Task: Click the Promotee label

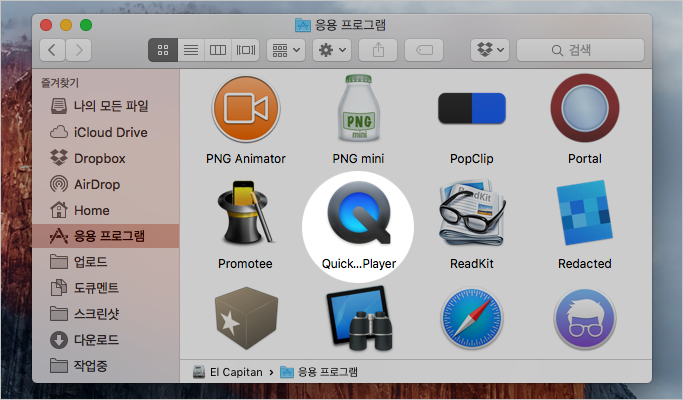Action: 245,264
